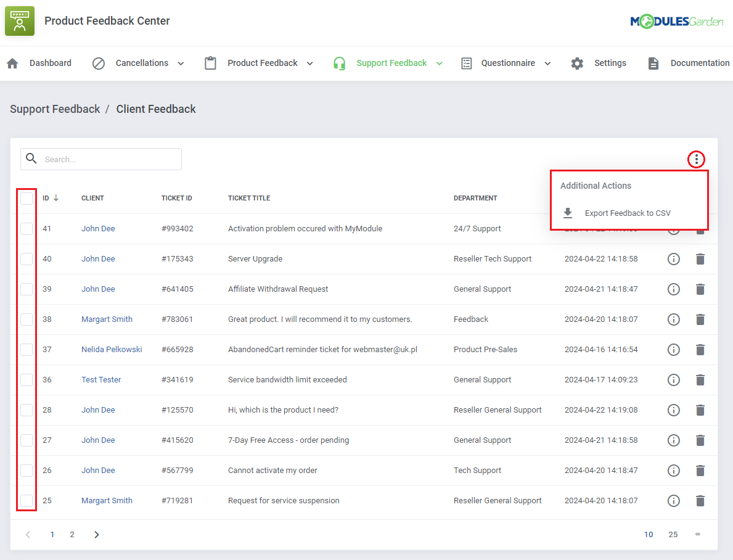Sort by ID using the arrow

click(x=56, y=198)
